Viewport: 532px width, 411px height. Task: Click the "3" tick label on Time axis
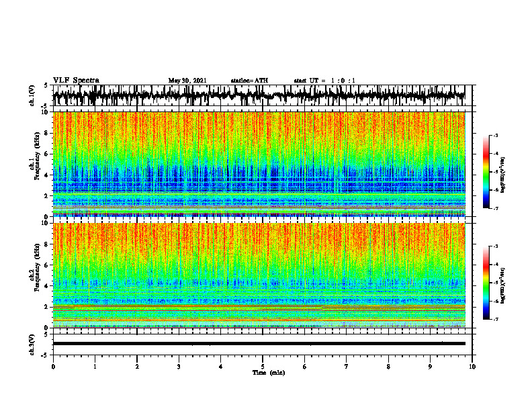[179, 367]
